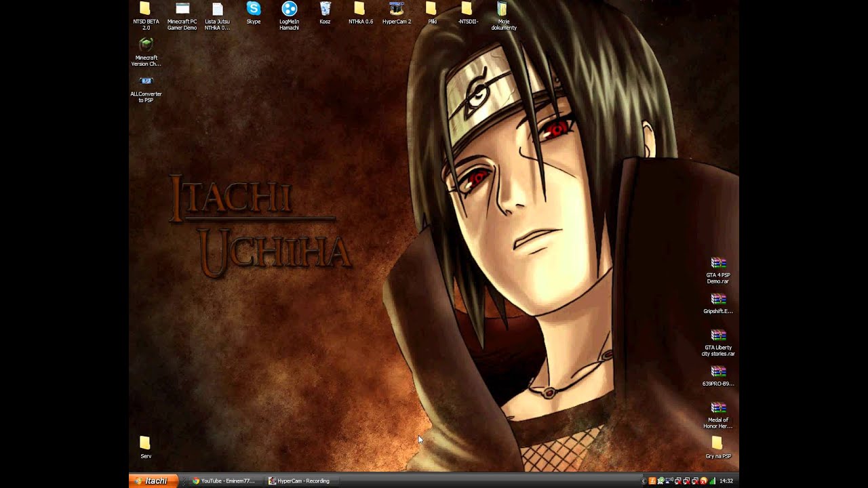
Task: Open the Gry na PSP folder
Action: pos(718,448)
